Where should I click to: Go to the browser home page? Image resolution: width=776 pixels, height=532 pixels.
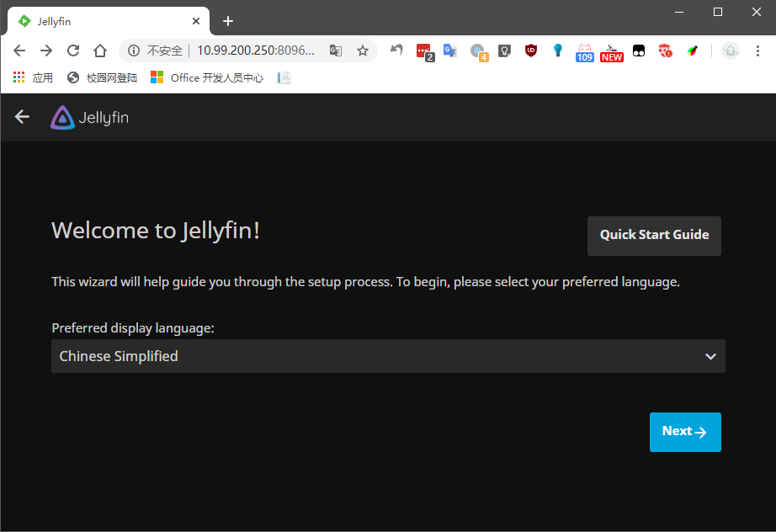(x=100, y=51)
